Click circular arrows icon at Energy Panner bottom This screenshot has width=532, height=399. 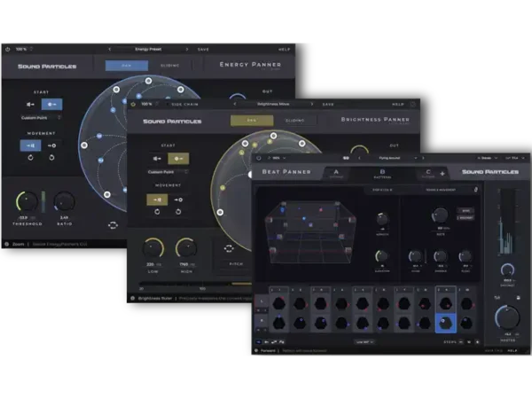pos(113,225)
